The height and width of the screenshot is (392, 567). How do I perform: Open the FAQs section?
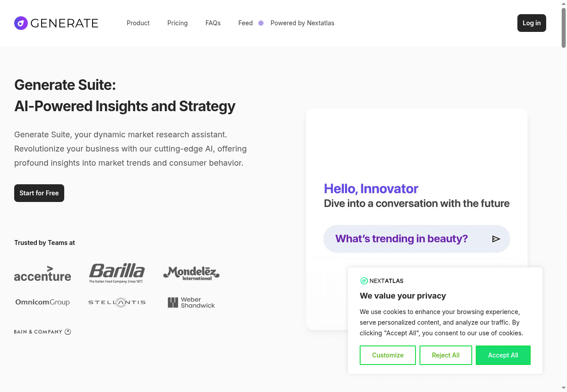(213, 23)
